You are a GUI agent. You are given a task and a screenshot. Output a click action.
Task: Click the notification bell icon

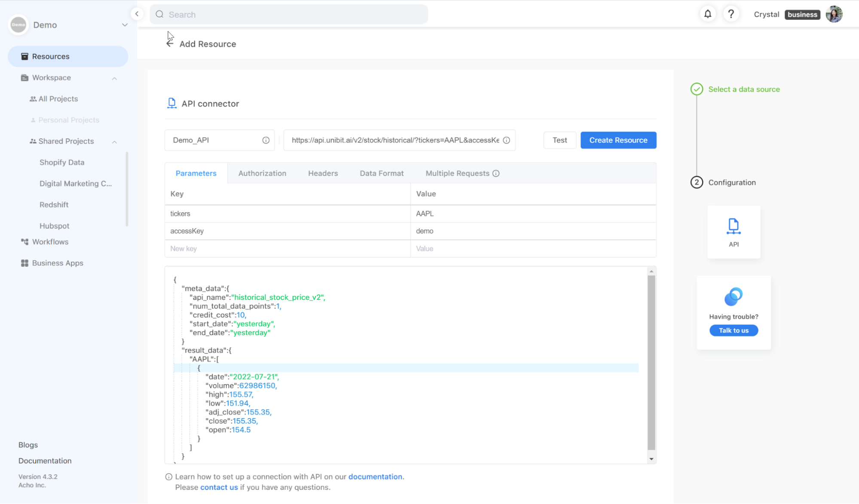pos(707,14)
